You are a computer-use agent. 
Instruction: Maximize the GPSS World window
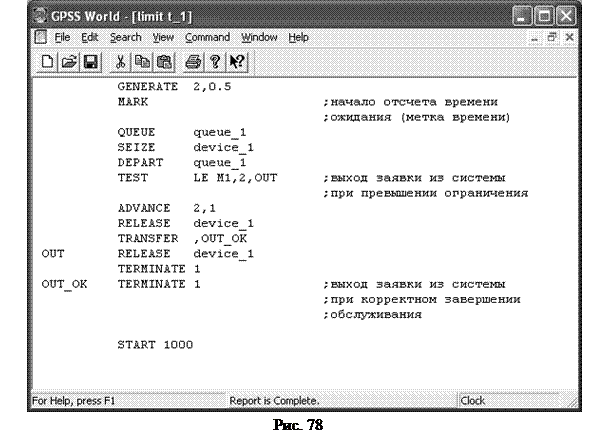pos(544,16)
